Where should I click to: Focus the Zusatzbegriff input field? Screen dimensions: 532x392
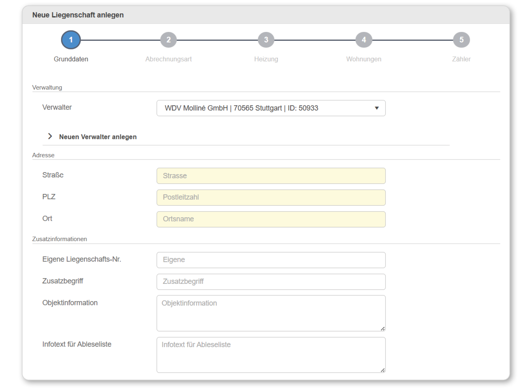pyautogui.click(x=271, y=282)
